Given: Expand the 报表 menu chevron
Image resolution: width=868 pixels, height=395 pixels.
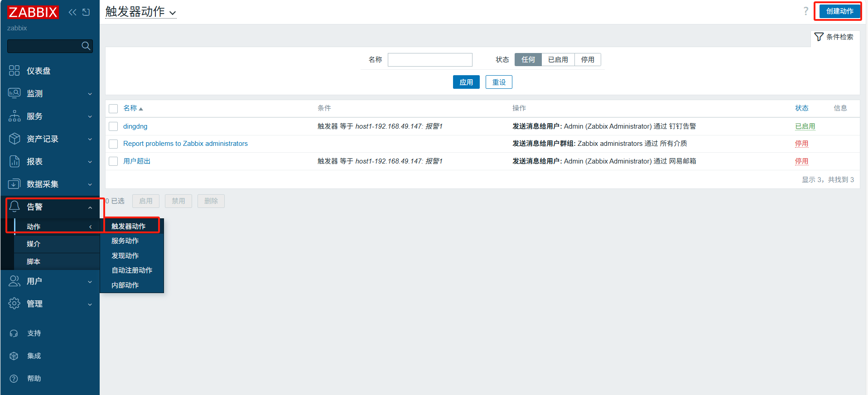Looking at the screenshot, I should pos(90,162).
